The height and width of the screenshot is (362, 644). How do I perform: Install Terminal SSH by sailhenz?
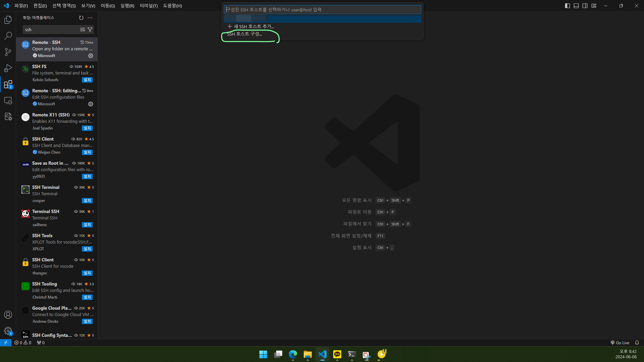(x=87, y=225)
